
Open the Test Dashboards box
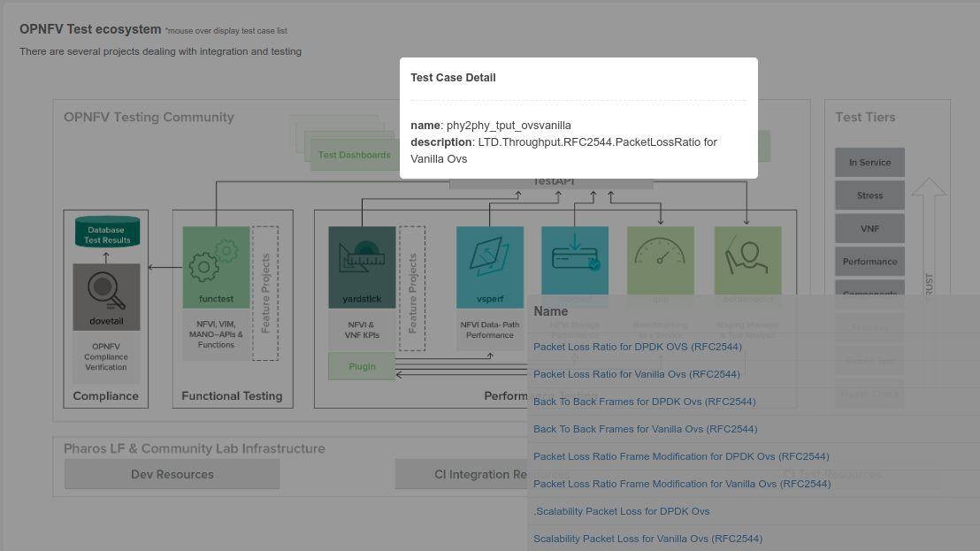click(x=354, y=155)
